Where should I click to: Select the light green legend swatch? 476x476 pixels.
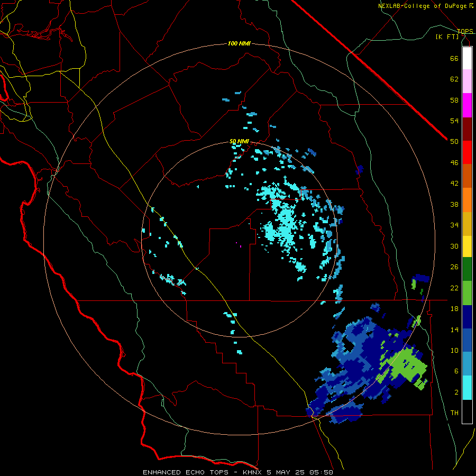tap(467, 293)
